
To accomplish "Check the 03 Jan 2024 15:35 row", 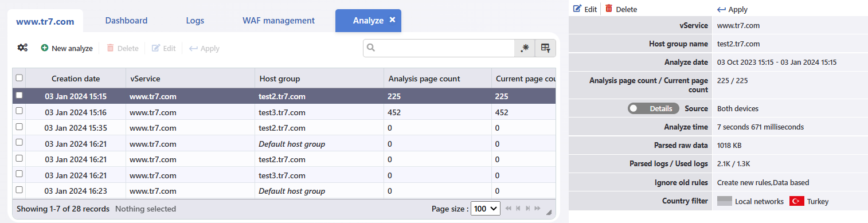I will pyautogui.click(x=19, y=127).
